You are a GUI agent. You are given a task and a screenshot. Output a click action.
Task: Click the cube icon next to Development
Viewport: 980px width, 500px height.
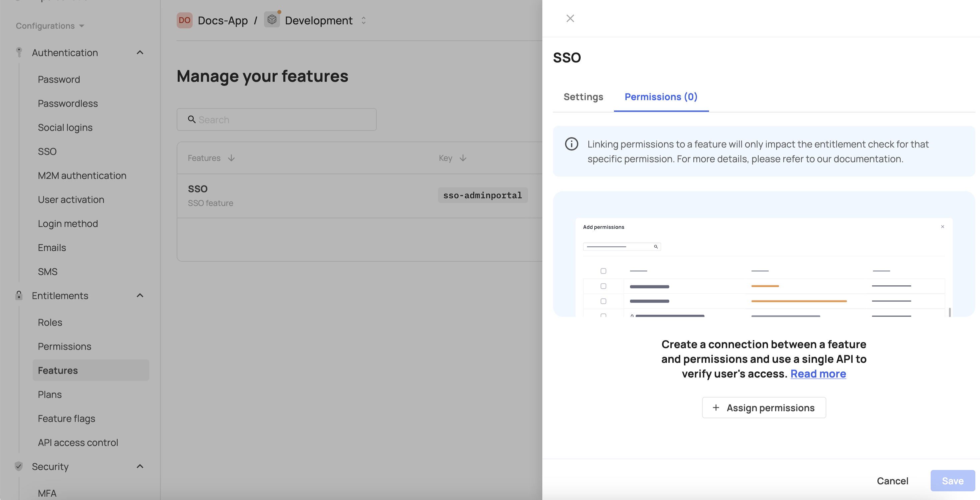[x=272, y=20]
